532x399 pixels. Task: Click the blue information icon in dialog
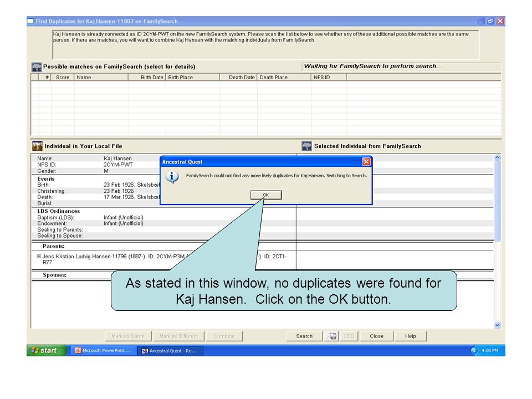(x=172, y=177)
